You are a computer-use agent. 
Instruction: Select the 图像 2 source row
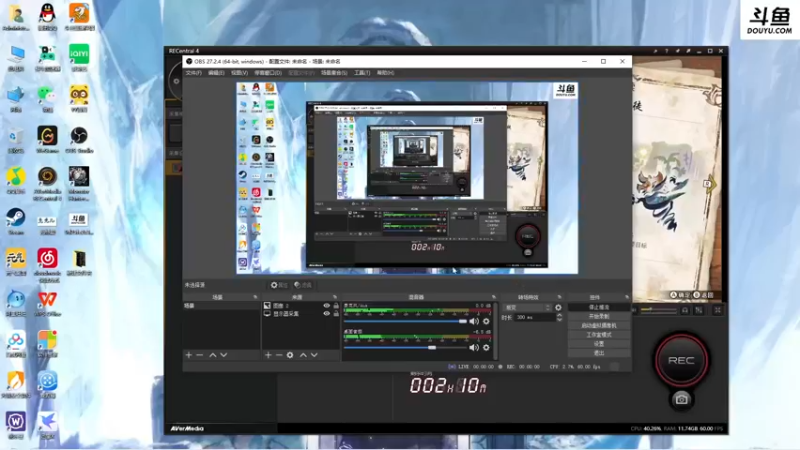click(301, 306)
